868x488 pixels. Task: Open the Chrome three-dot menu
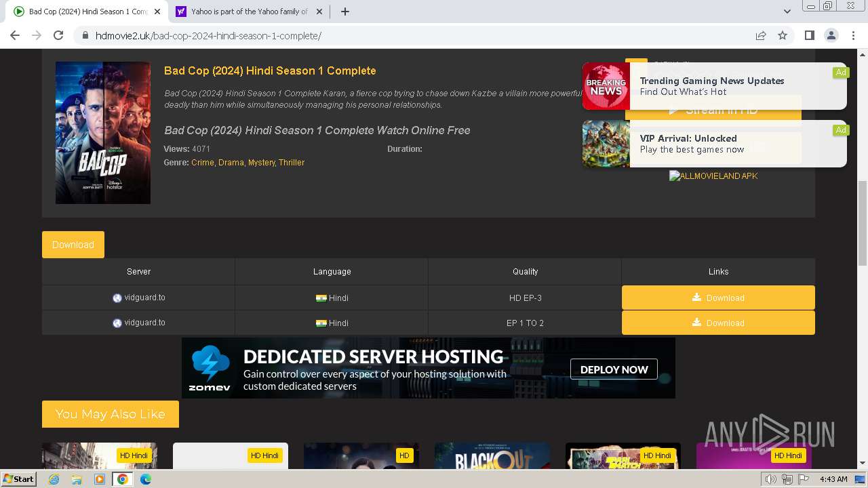pyautogui.click(x=852, y=35)
